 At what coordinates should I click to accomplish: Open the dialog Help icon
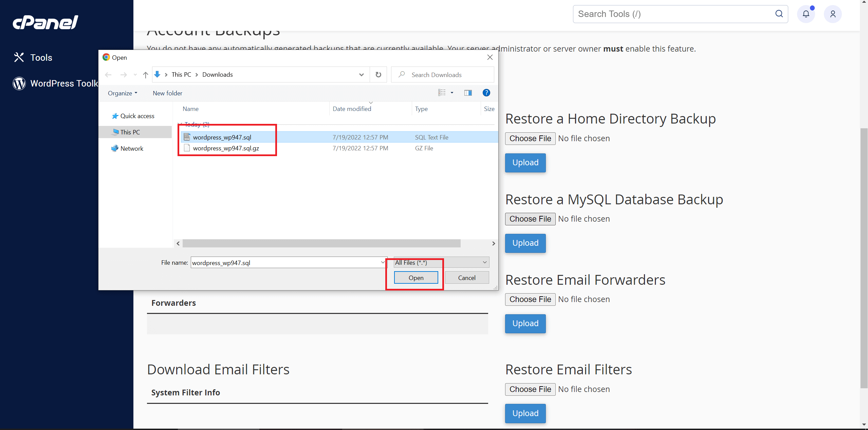coord(486,93)
